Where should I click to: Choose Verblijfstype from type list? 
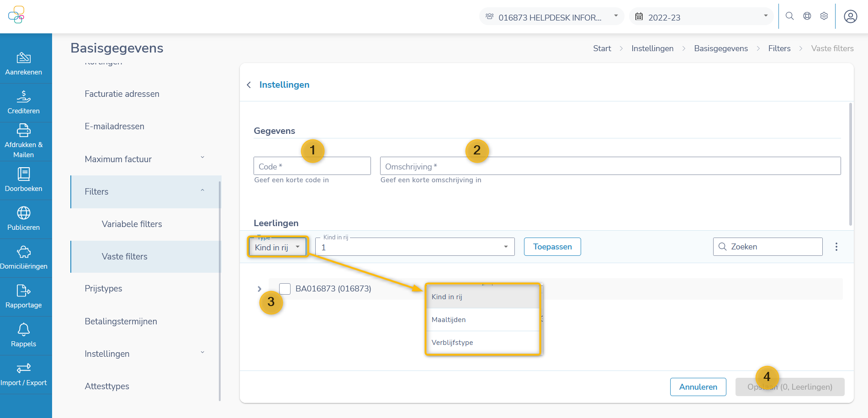[483, 343]
